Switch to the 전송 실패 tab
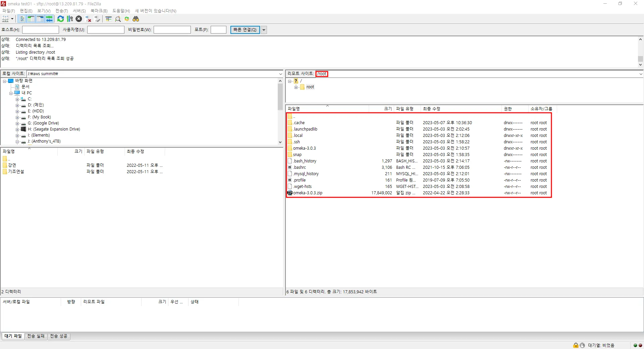Image resolution: width=644 pixels, height=349 pixels. click(36, 336)
